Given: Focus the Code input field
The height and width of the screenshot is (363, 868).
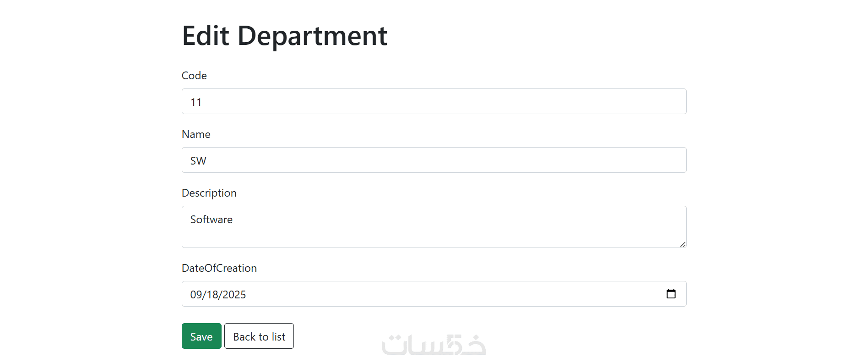Looking at the screenshot, I should (434, 101).
